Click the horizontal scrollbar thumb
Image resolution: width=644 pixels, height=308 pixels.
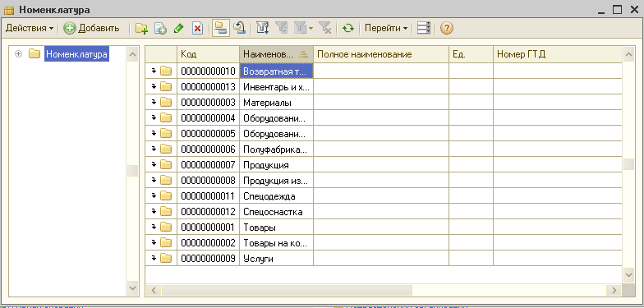[x=287, y=290]
